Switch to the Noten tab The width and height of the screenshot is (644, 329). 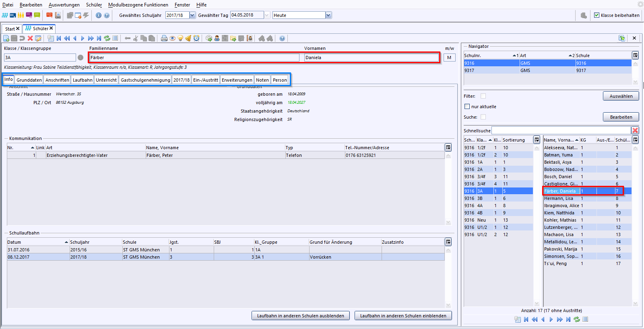pyautogui.click(x=262, y=80)
